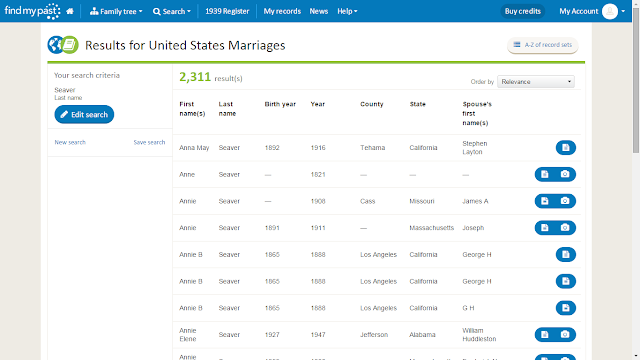
Task: Click the account avatar icon
Action: [x=610, y=11]
